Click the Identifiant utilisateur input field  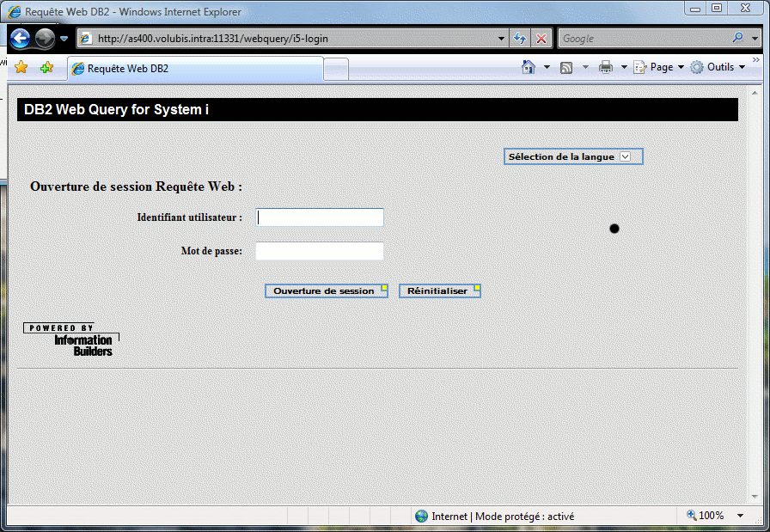click(x=320, y=217)
